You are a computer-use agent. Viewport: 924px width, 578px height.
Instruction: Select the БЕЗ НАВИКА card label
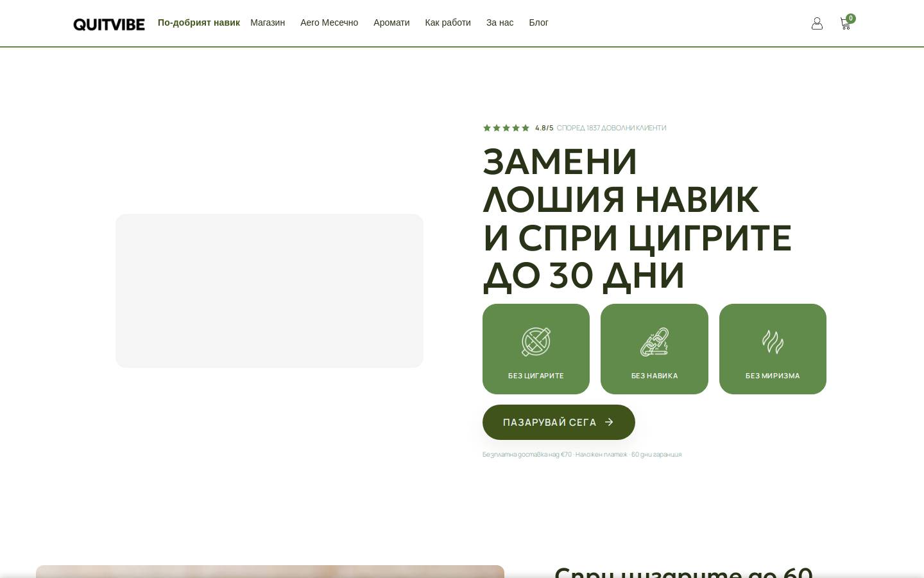[x=654, y=376]
